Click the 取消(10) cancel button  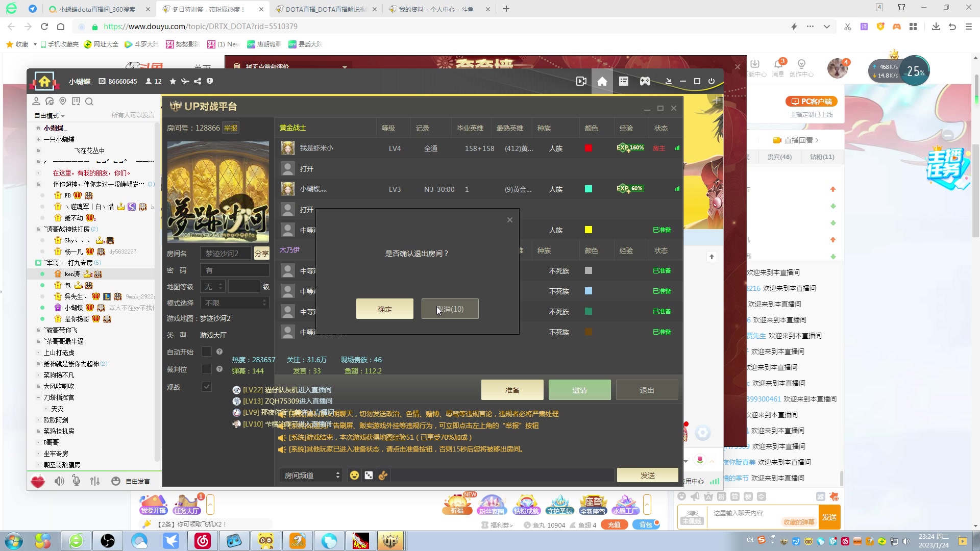point(450,309)
